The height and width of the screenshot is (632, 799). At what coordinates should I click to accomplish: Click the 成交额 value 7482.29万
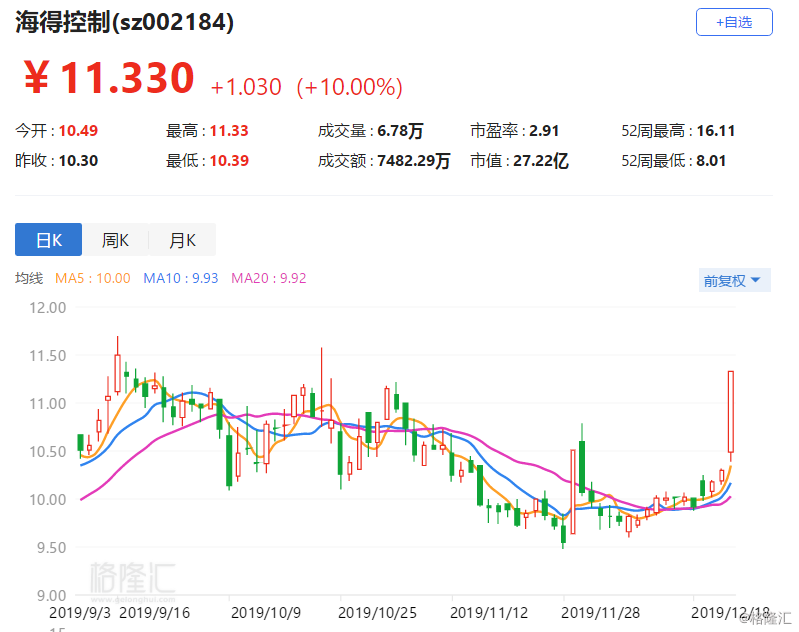point(414,161)
